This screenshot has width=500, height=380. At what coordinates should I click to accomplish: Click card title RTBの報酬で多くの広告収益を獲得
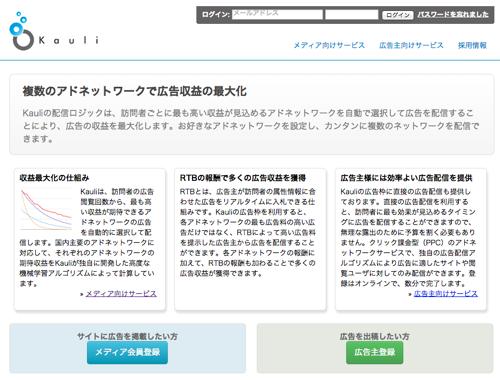(243, 178)
